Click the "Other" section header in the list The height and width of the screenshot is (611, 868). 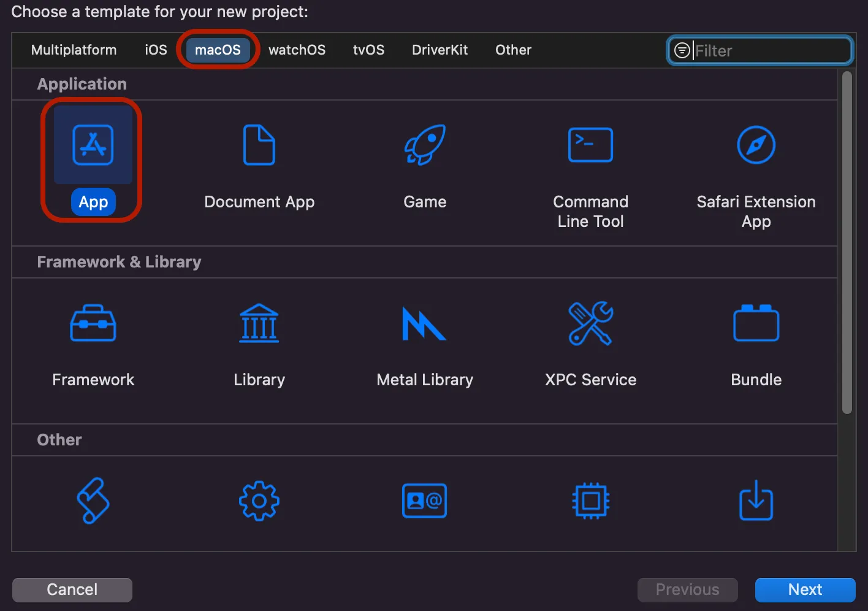tap(59, 440)
